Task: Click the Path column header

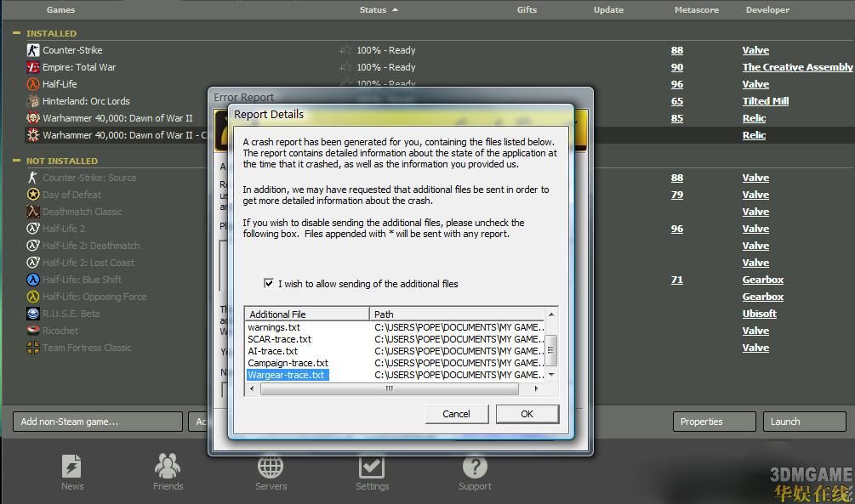Action: click(457, 314)
